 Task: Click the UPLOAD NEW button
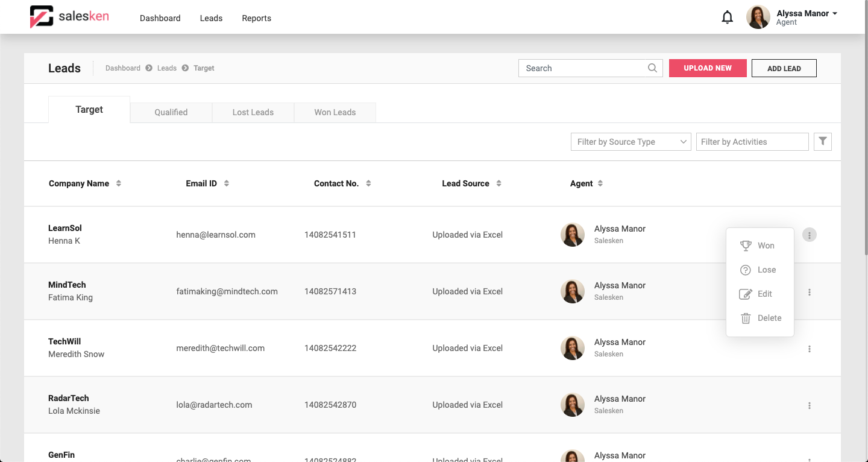tap(708, 68)
